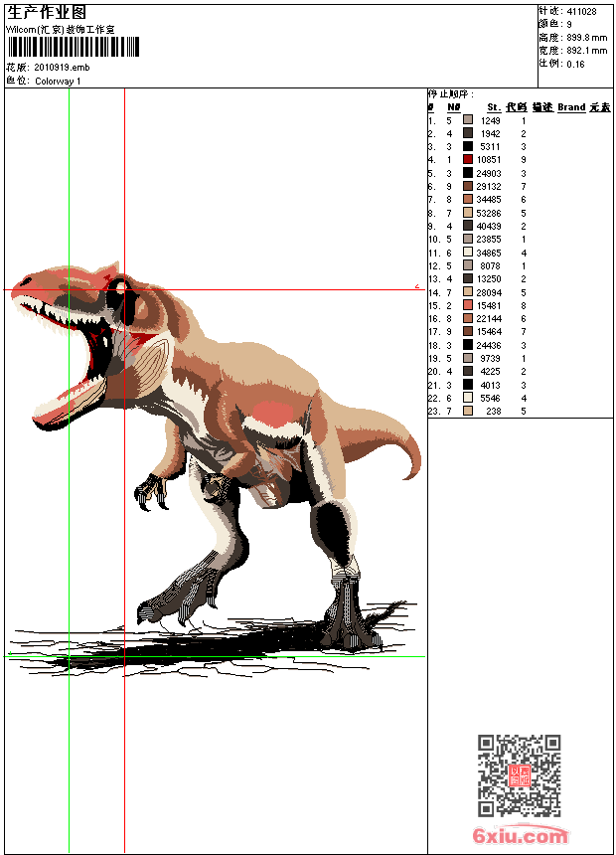Click the N# column header
This screenshot has height=855, width=616.
[453, 106]
